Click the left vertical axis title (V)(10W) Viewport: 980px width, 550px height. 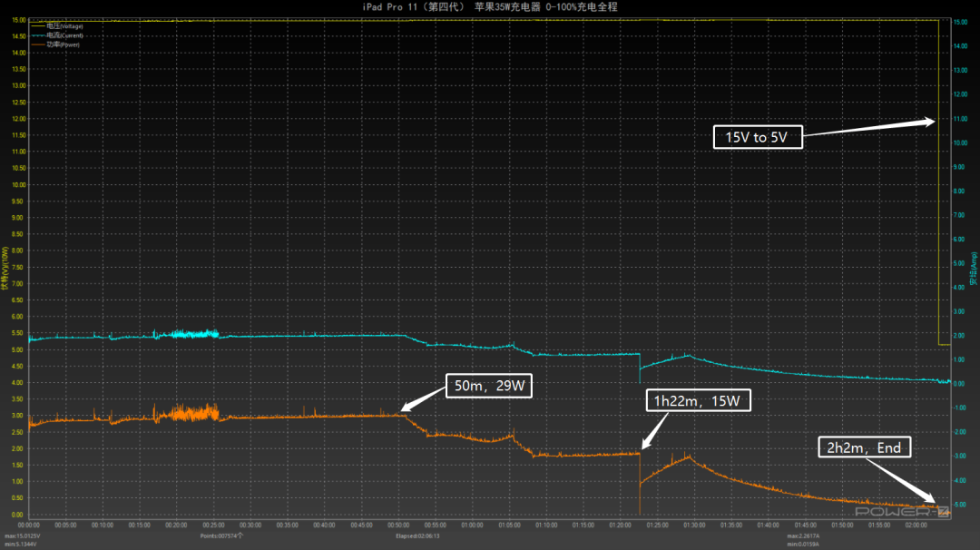[x=5, y=268]
